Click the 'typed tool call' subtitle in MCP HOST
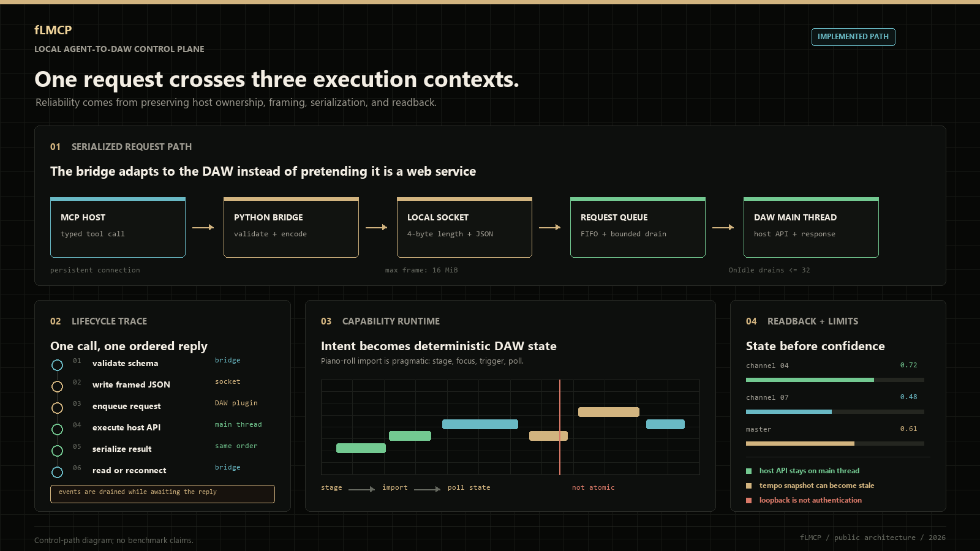The width and height of the screenshot is (980, 551). tap(92, 234)
